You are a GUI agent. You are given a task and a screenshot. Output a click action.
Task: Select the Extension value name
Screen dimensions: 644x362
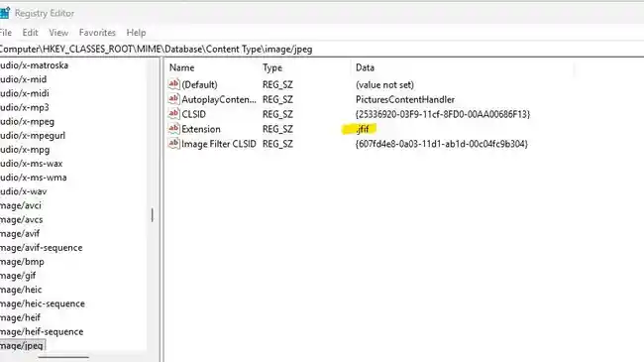click(x=201, y=129)
